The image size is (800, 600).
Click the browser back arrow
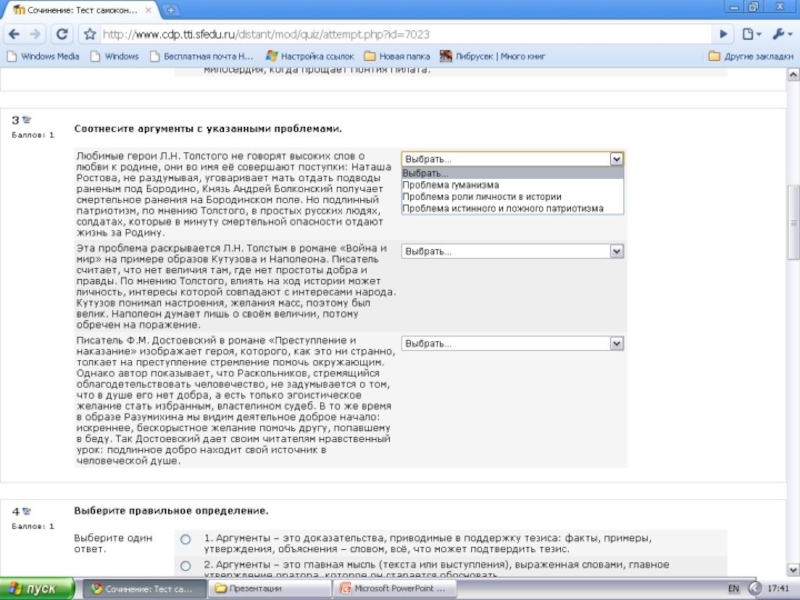[14, 34]
